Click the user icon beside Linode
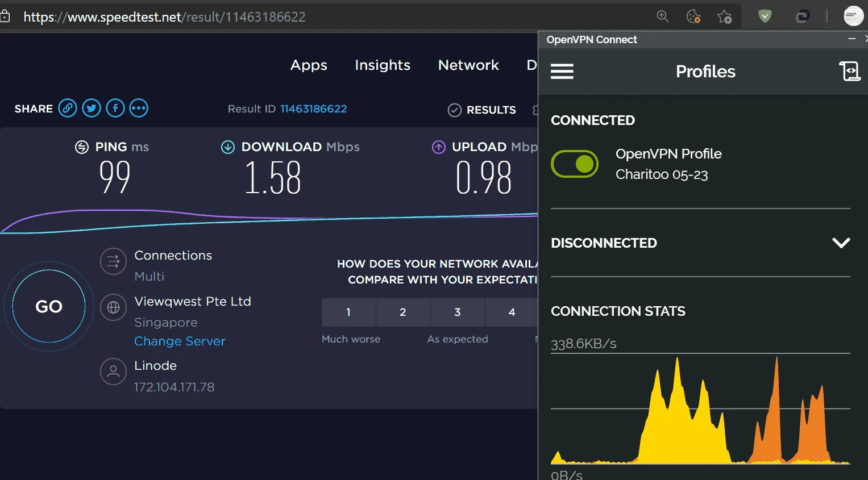This screenshot has width=868, height=480. click(x=113, y=372)
